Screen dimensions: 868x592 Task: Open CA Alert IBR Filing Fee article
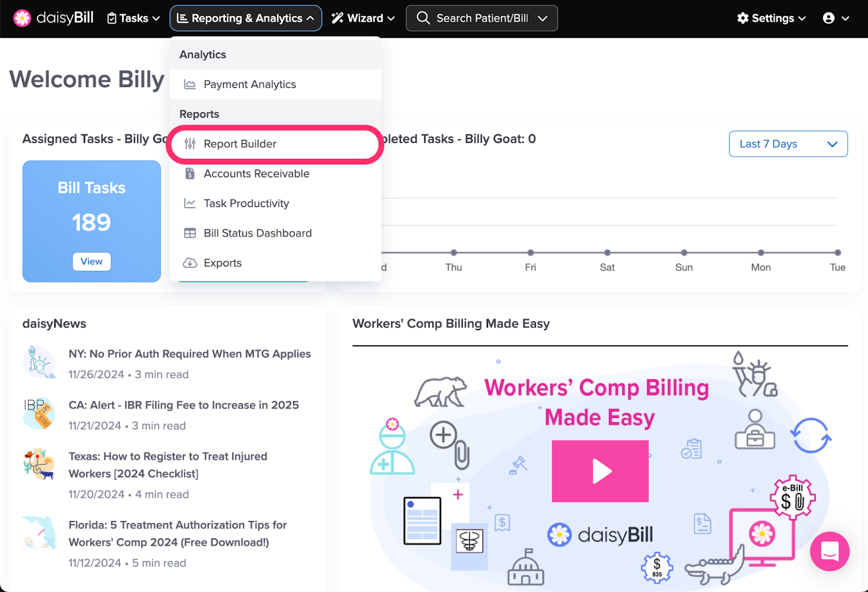point(183,405)
